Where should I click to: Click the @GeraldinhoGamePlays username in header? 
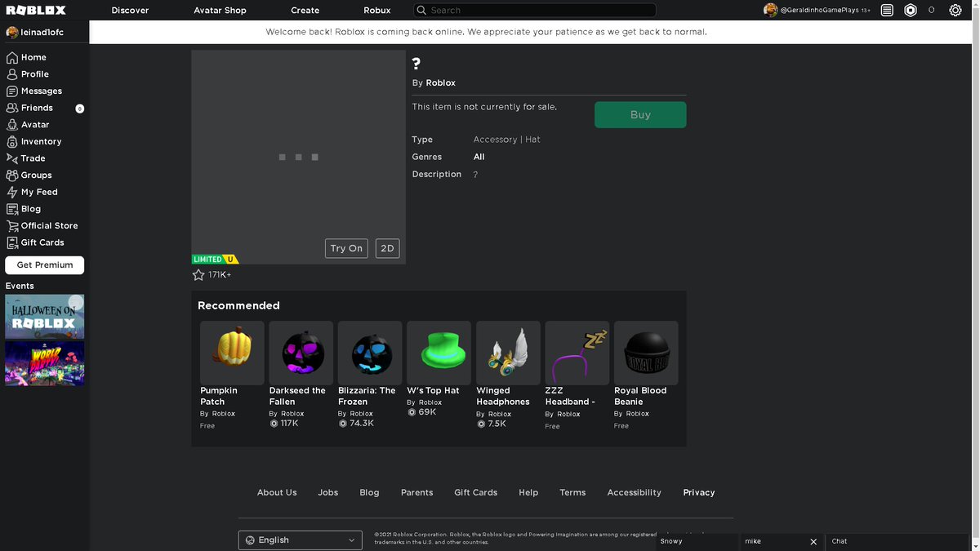819,11
